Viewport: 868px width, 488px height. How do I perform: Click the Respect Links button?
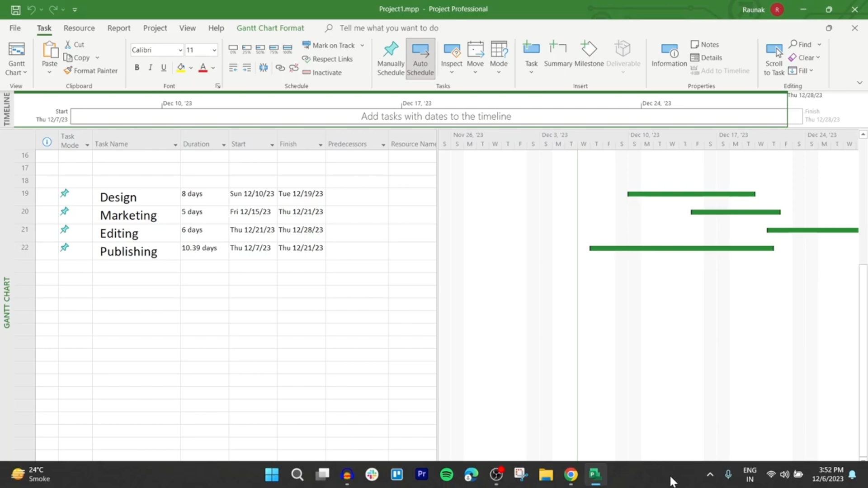click(x=327, y=59)
